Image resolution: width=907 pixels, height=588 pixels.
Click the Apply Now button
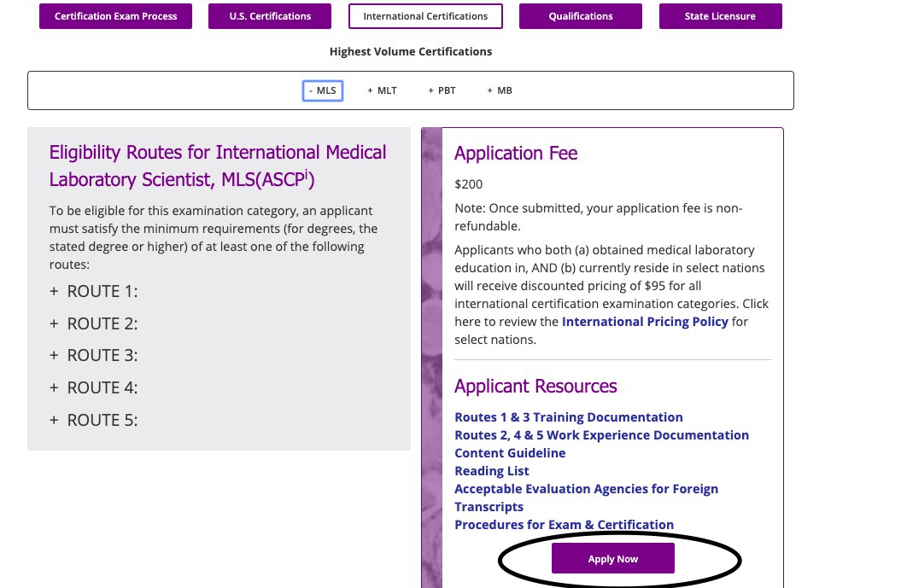point(613,558)
